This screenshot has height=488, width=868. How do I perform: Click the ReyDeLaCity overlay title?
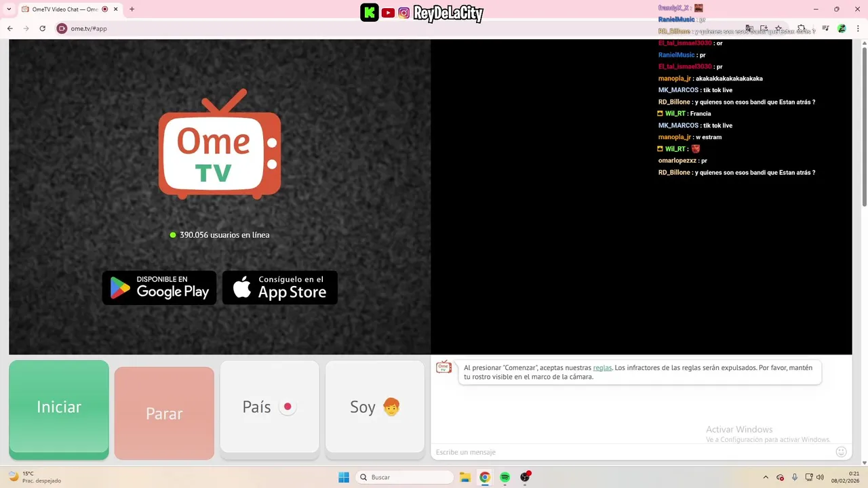pos(448,13)
